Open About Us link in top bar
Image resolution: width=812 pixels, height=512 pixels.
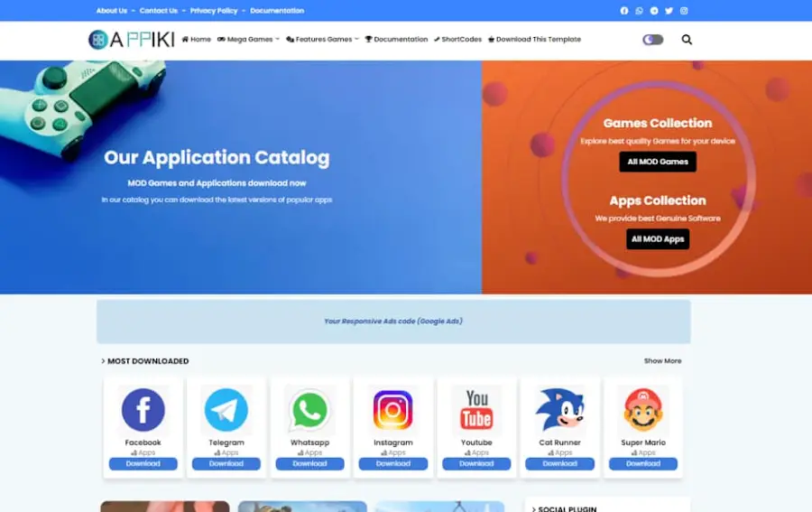[111, 10]
